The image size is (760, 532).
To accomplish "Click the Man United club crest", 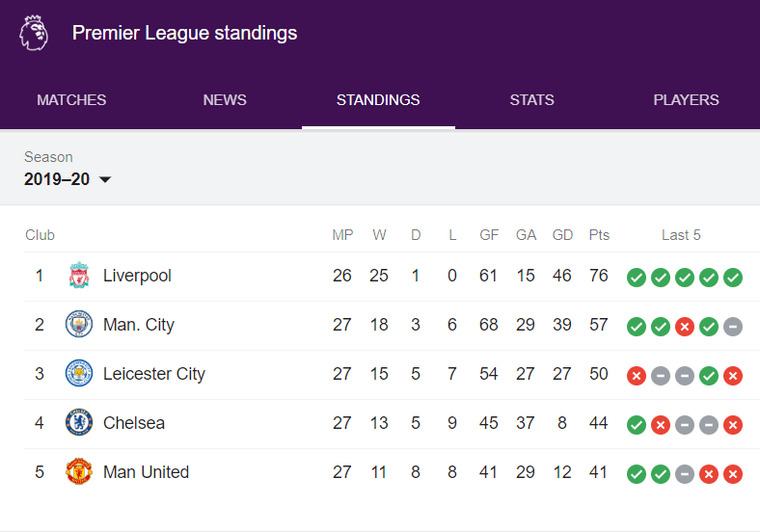I will [x=78, y=472].
